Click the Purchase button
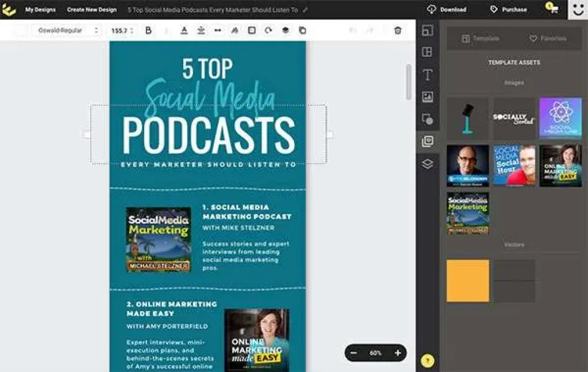The width and height of the screenshot is (588, 372). coord(508,10)
